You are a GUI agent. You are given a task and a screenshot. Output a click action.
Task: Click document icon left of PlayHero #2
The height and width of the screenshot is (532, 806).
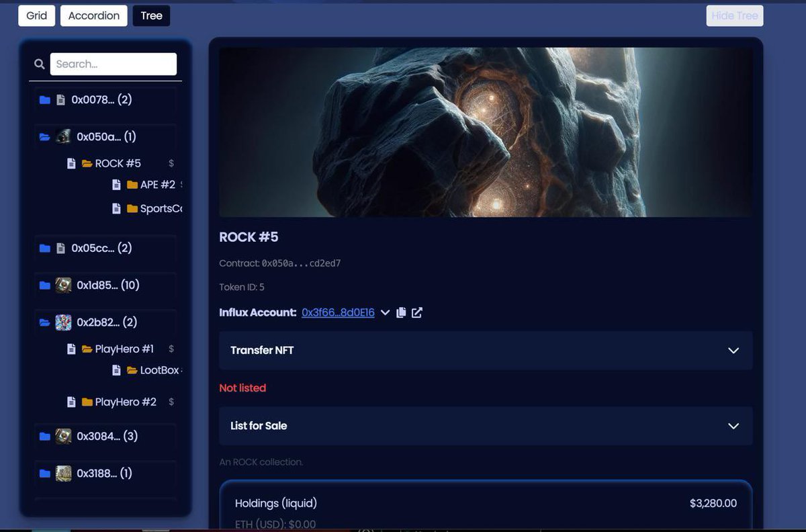click(71, 402)
